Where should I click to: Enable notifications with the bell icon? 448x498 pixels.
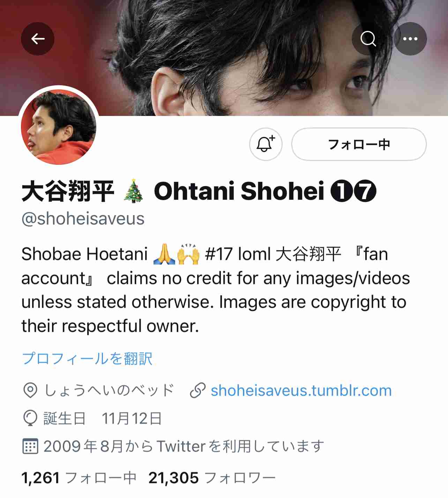tap(266, 144)
